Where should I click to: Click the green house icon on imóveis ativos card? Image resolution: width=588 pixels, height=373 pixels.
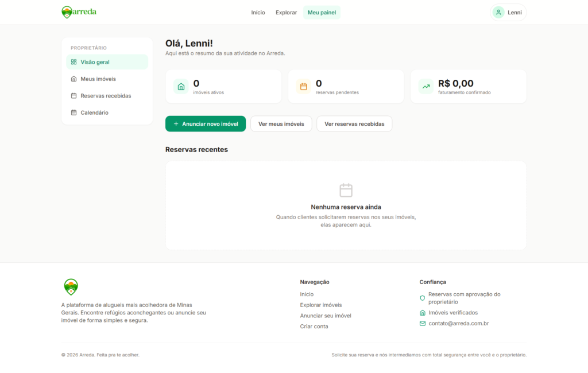181,87
